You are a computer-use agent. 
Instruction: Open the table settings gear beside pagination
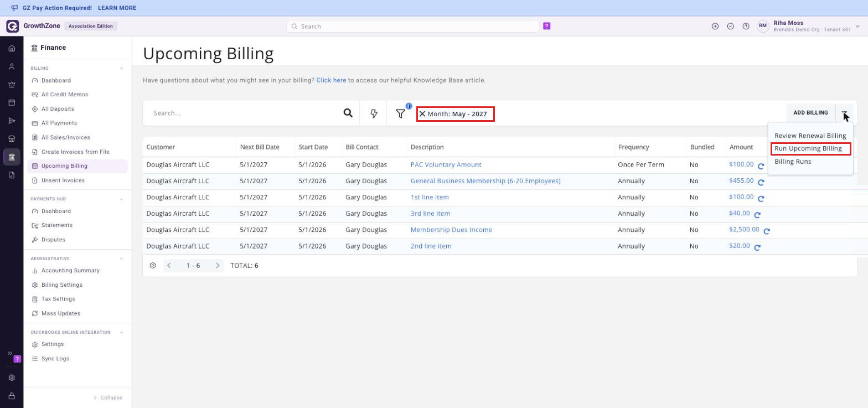153,266
